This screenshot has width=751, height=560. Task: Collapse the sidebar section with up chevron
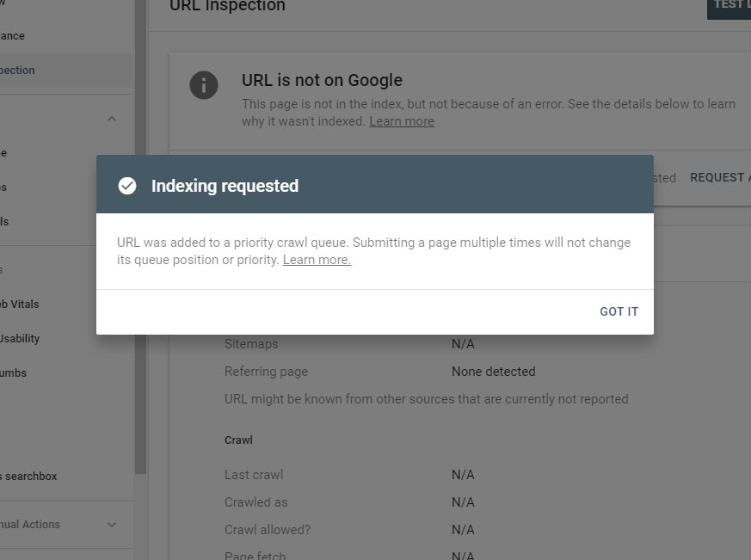tap(112, 119)
